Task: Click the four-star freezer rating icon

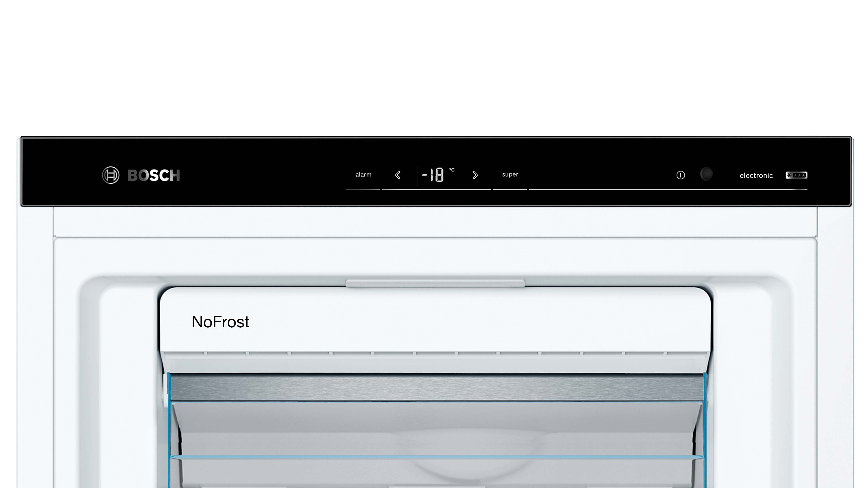Action: tap(797, 175)
